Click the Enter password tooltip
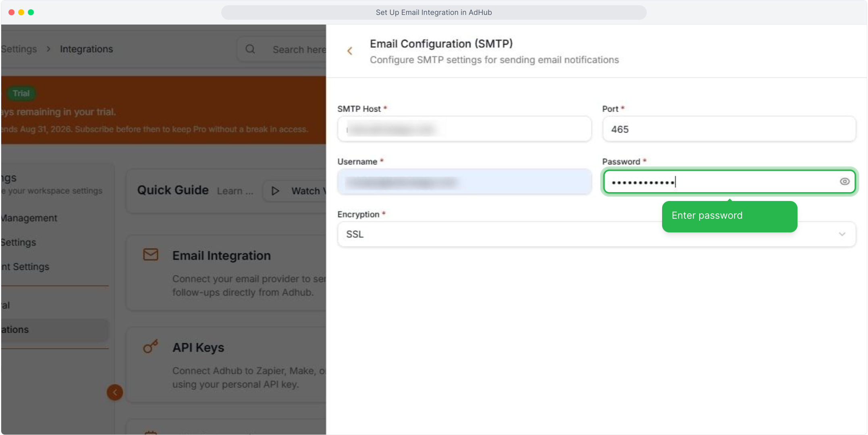Viewport: 868px width, 435px height. tap(729, 216)
